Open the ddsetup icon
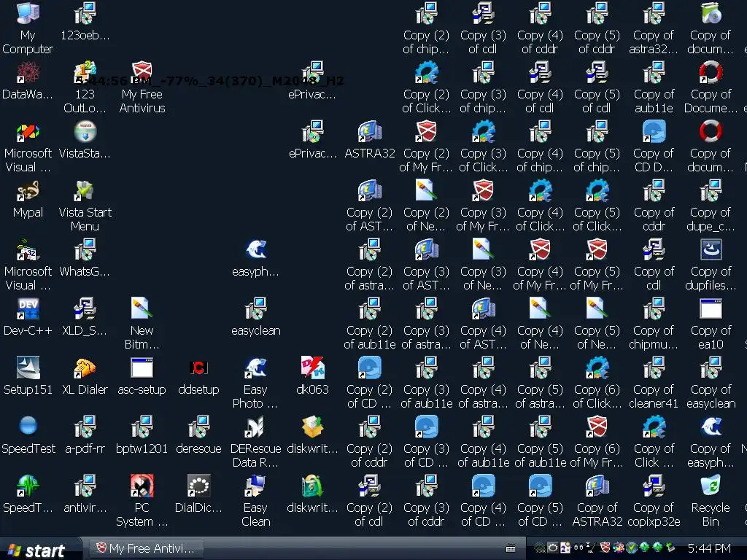Viewport: 747px width, 560px height. click(198, 367)
